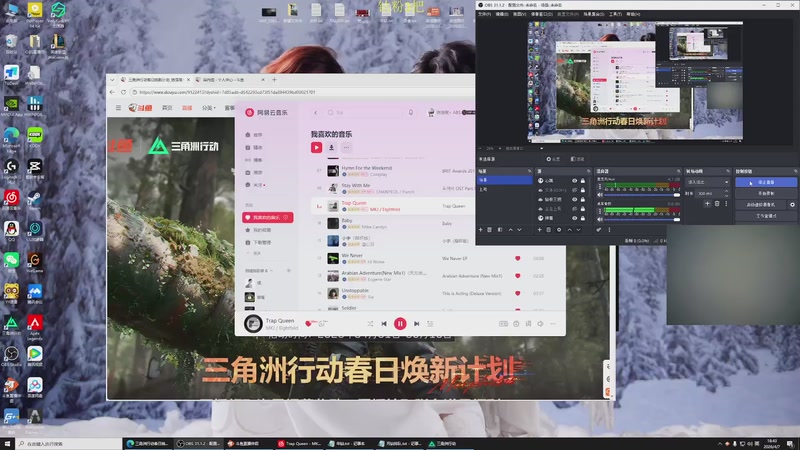Viewport: 800px width, 450px height.
Task: Open Mic/Aux channel options menu in mixer
Action: point(599,186)
